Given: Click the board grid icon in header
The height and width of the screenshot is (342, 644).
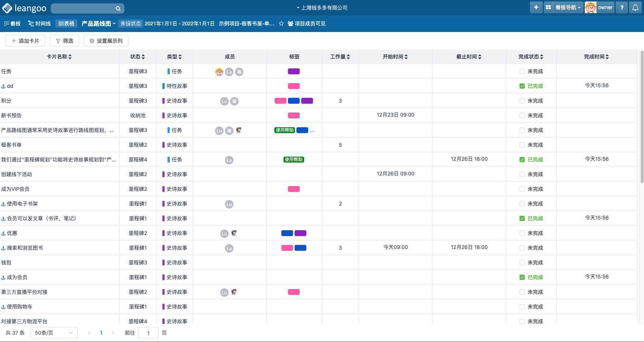Looking at the screenshot, I should [548, 7].
